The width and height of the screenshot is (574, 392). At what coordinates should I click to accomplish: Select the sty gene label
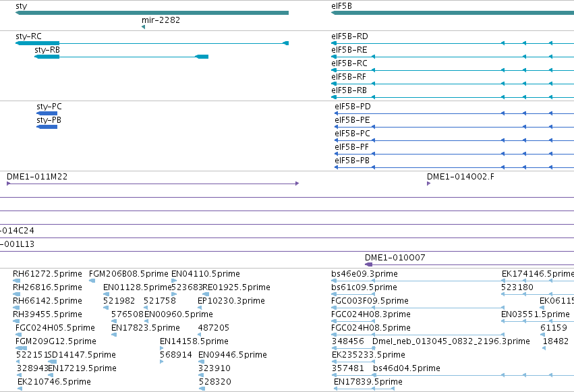tap(21, 6)
